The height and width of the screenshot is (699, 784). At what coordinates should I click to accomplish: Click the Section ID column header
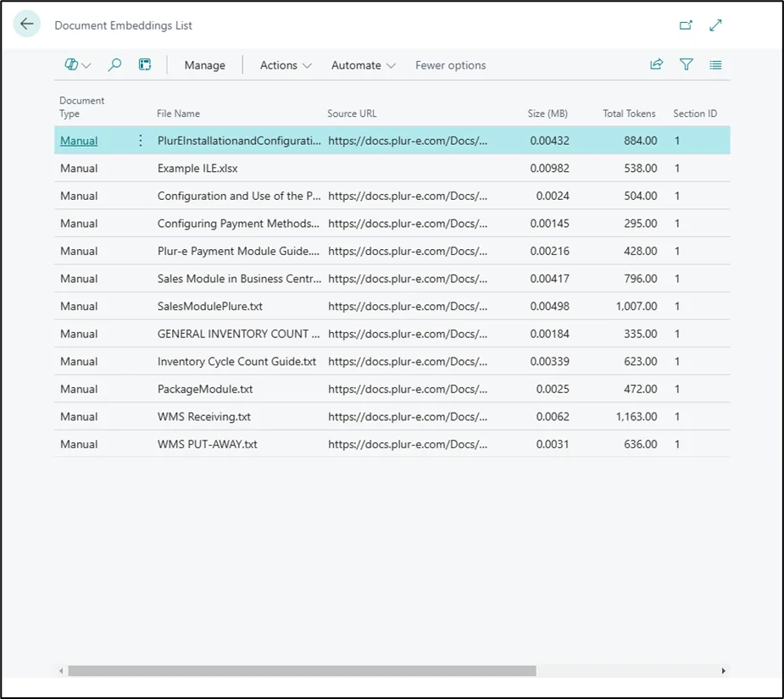(x=695, y=114)
